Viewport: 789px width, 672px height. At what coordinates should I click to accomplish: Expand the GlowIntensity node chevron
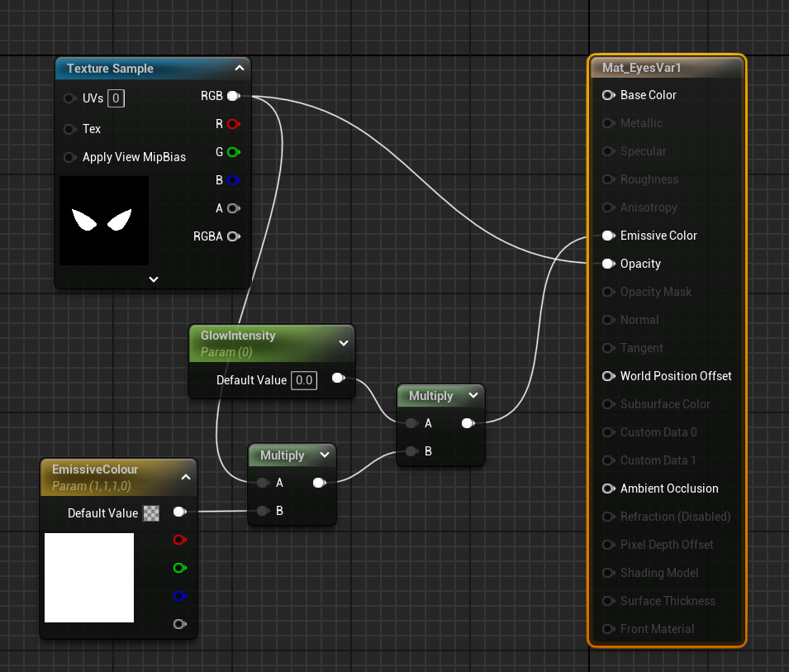(344, 343)
